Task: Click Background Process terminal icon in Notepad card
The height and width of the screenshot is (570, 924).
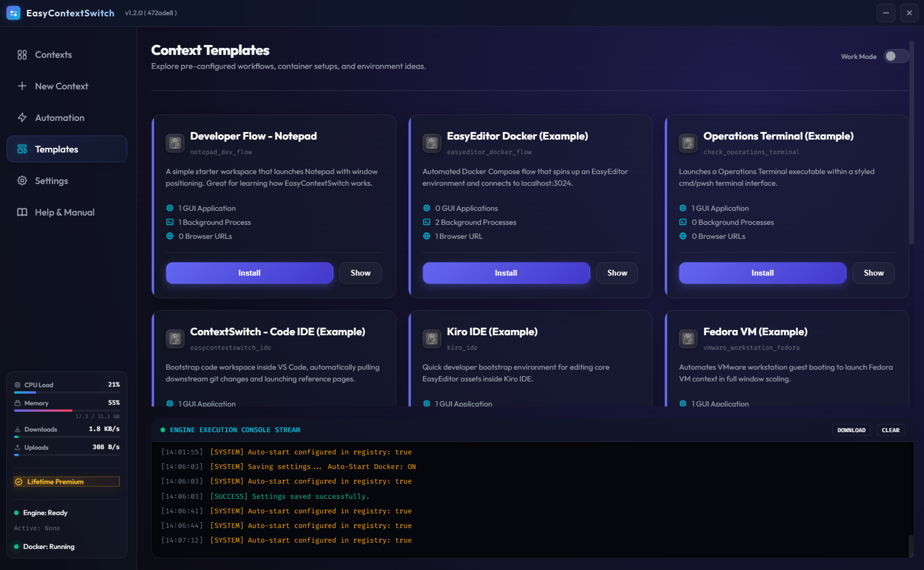Action: (x=170, y=223)
